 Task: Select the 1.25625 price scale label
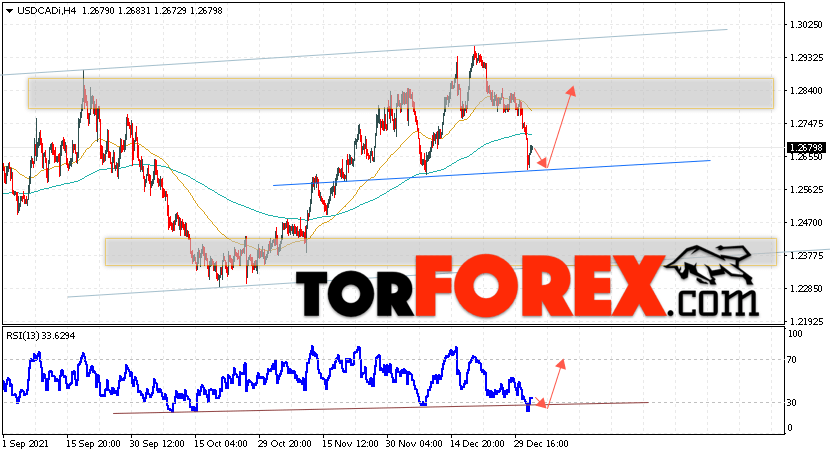click(x=806, y=189)
